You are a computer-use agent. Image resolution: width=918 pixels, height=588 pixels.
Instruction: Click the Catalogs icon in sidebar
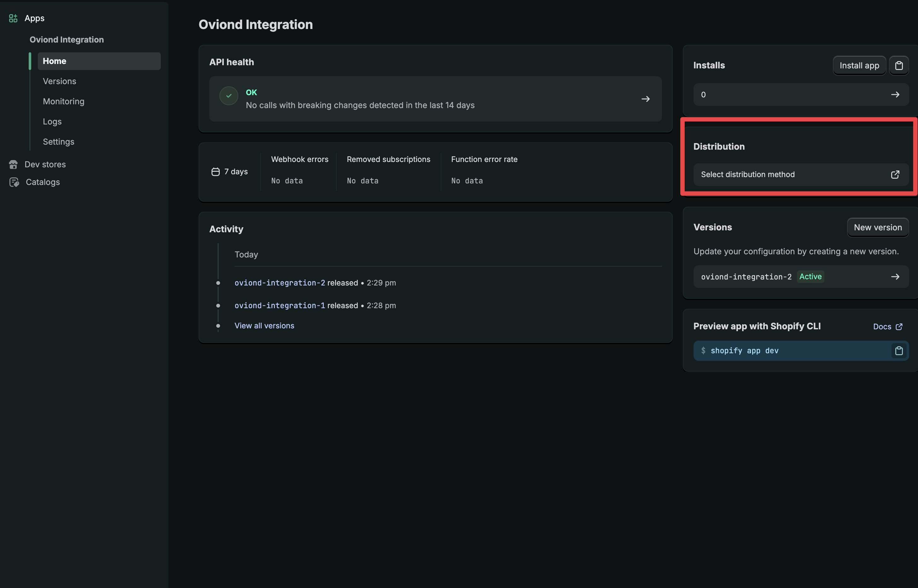click(14, 182)
